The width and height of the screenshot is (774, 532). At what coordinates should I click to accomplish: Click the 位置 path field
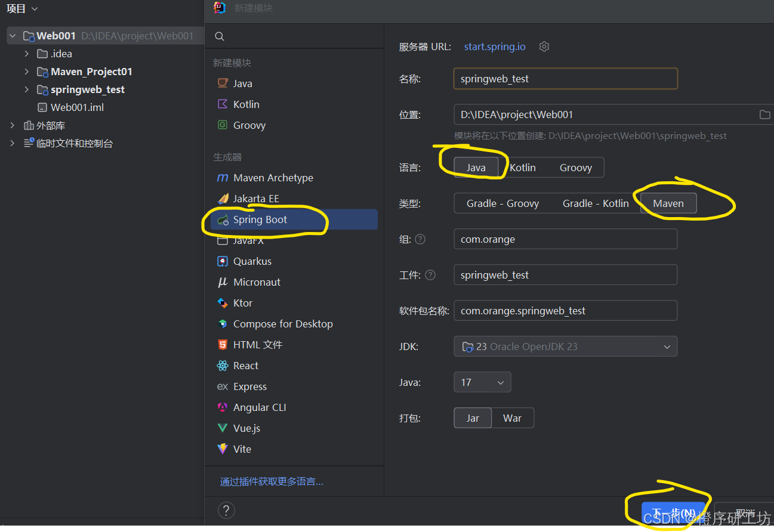click(614, 115)
